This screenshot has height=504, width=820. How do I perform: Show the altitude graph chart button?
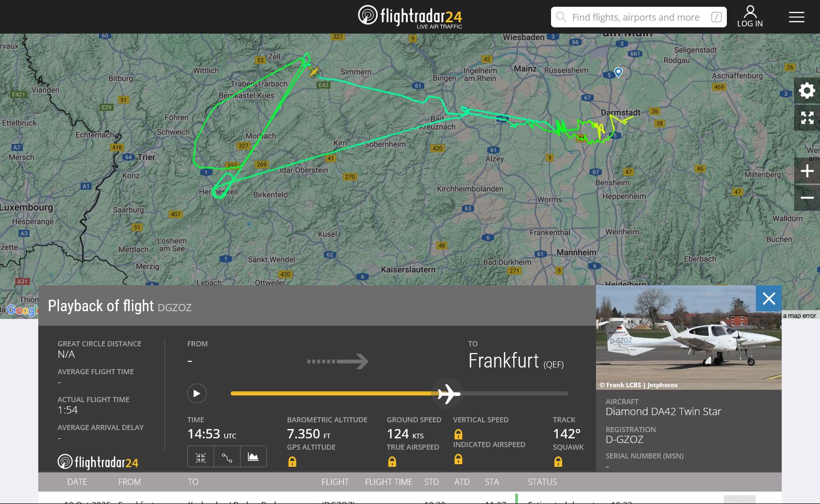tap(254, 457)
